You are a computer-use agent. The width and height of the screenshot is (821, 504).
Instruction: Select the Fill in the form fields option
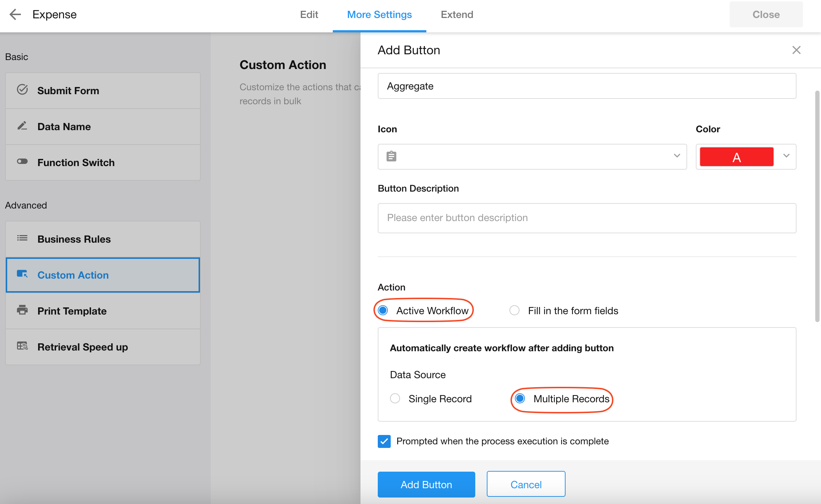pos(514,310)
